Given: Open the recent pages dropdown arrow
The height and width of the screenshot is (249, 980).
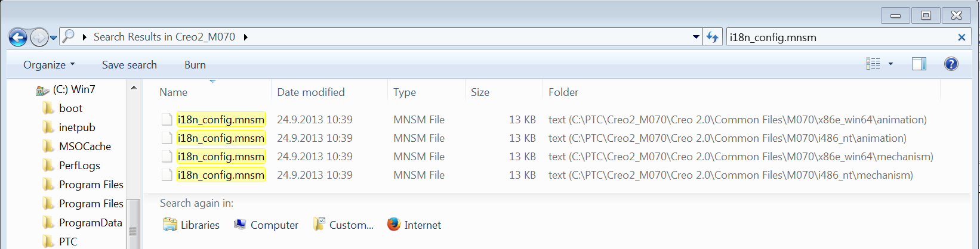Looking at the screenshot, I should tap(53, 38).
